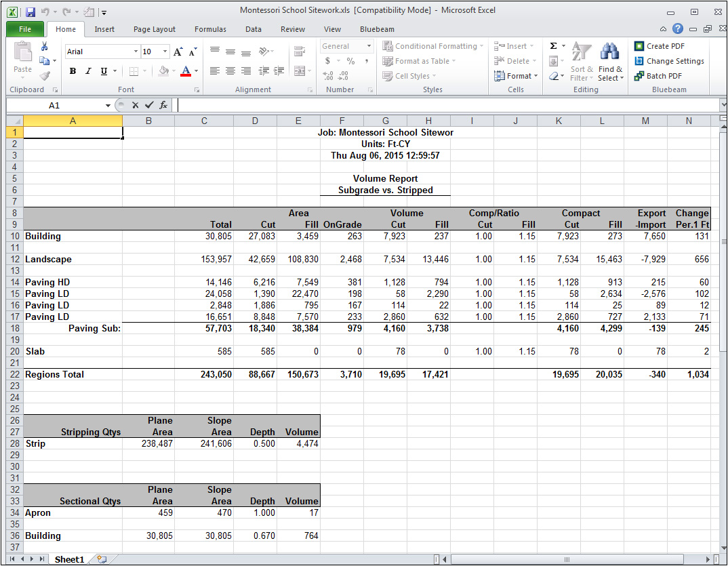
Task: Click the Format Painter brush icon
Action: pyautogui.click(x=45, y=76)
